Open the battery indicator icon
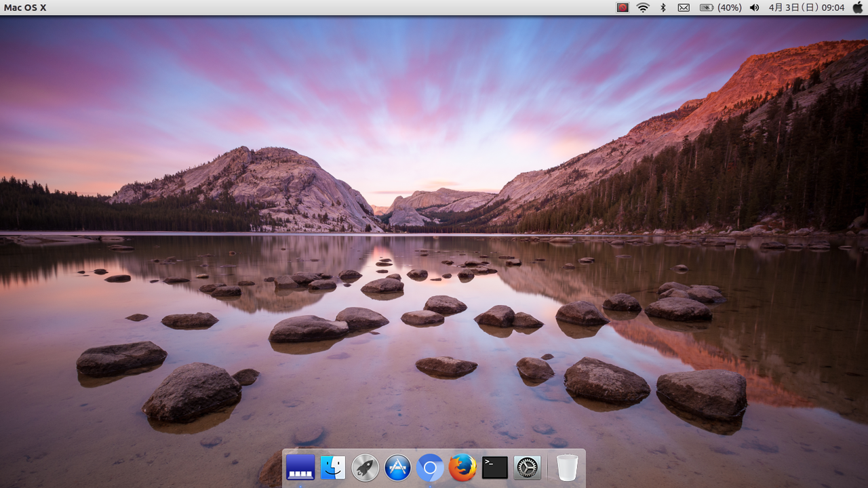Image resolution: width=868 pixels, height=488 pixels. click(707, 7)
